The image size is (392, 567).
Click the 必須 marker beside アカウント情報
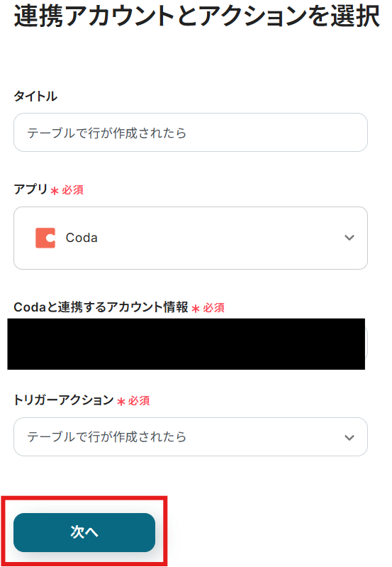[x=213, y=308]
